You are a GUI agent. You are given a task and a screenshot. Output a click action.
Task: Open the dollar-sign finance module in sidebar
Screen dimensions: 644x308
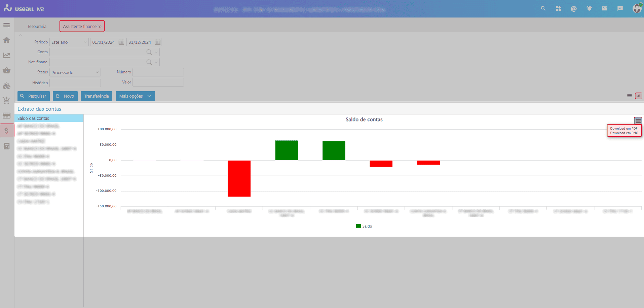pyautogui.click(x=7, y=131)
